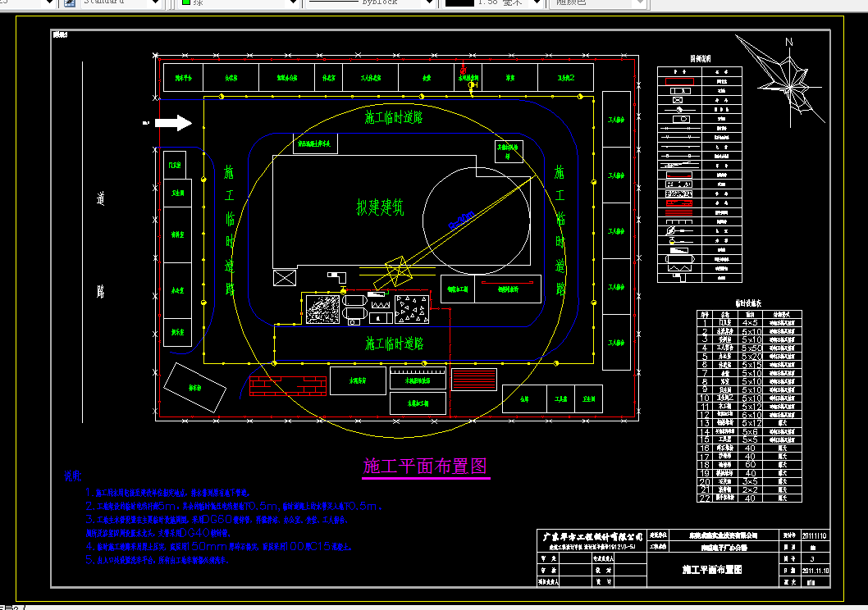868x610 pixels.
Task: Click the circle-in-box symbol in the legend column
Action: (680, 119)
